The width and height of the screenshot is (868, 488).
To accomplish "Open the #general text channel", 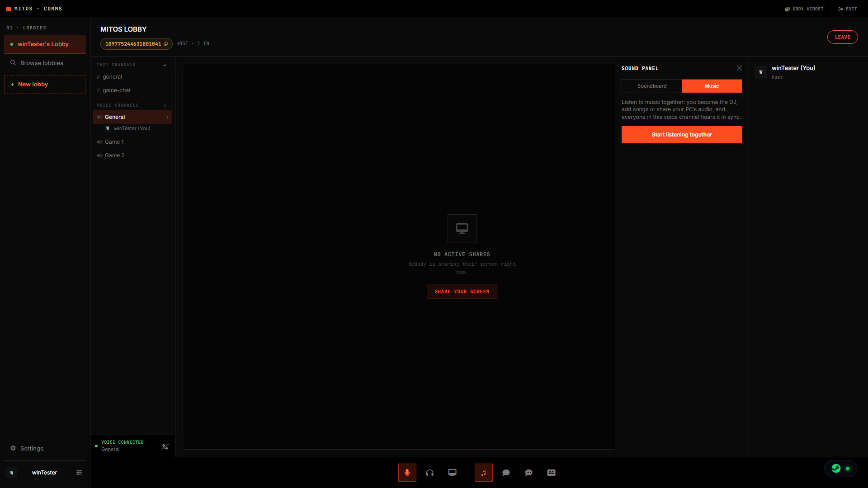I will tap(132, 77).
